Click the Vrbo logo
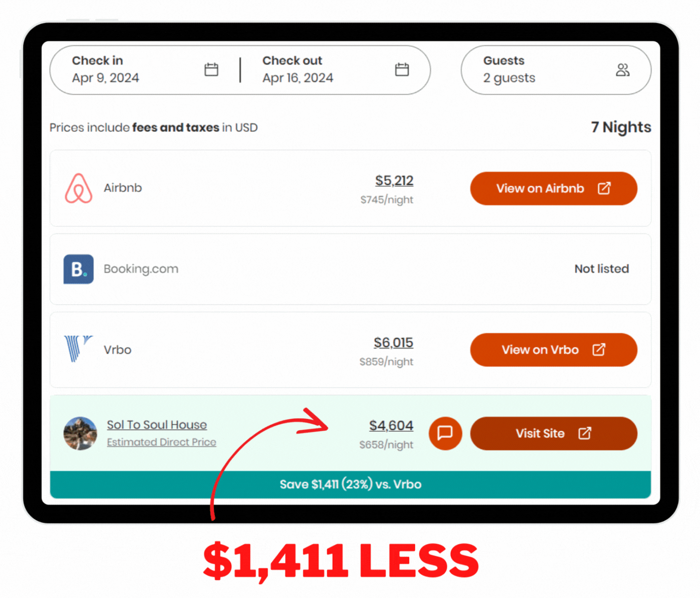The width and height of the screenshot is (700, 598). point(78,349)
